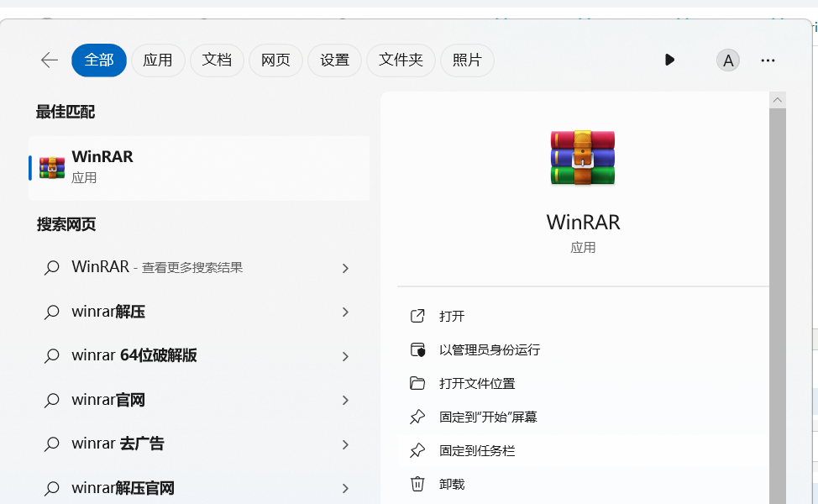Screen dimensions: 818x504
Task: Open the three-dot options menu
Action: pyautogui.click(x=768, y=60)
